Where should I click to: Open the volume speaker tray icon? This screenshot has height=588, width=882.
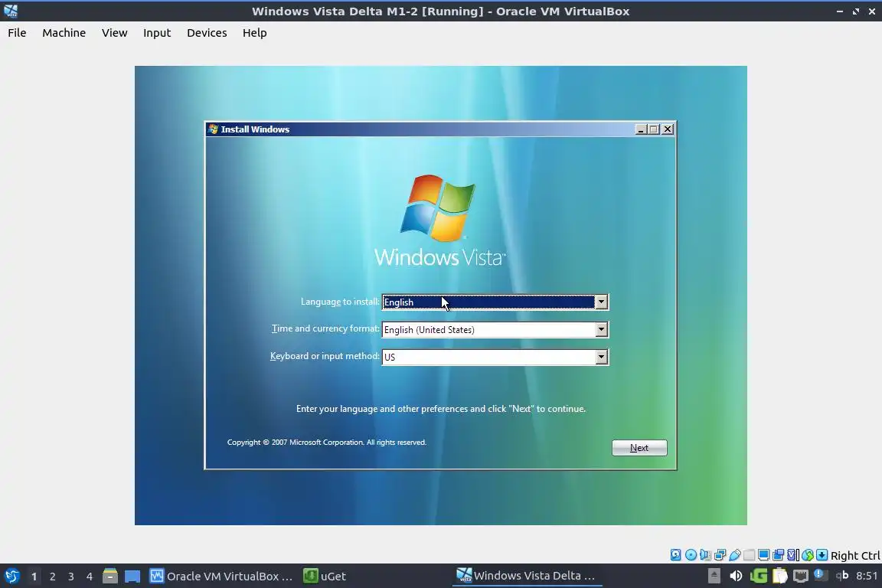(x=736, y=576)
